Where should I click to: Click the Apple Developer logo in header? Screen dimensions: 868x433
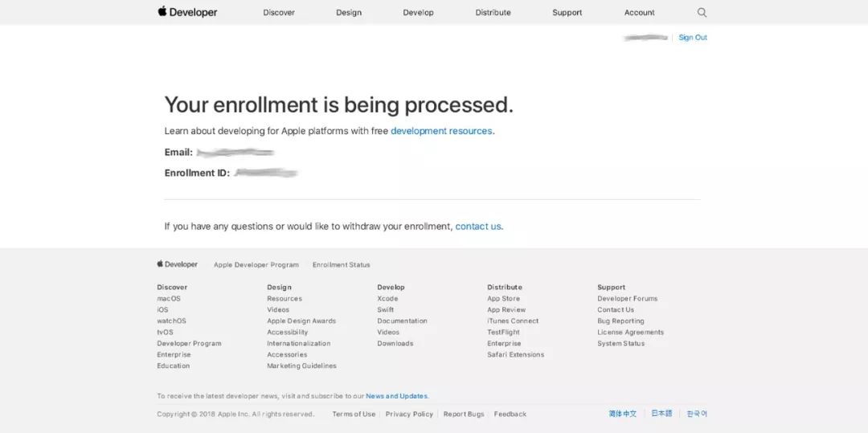[x=187, y=12]
